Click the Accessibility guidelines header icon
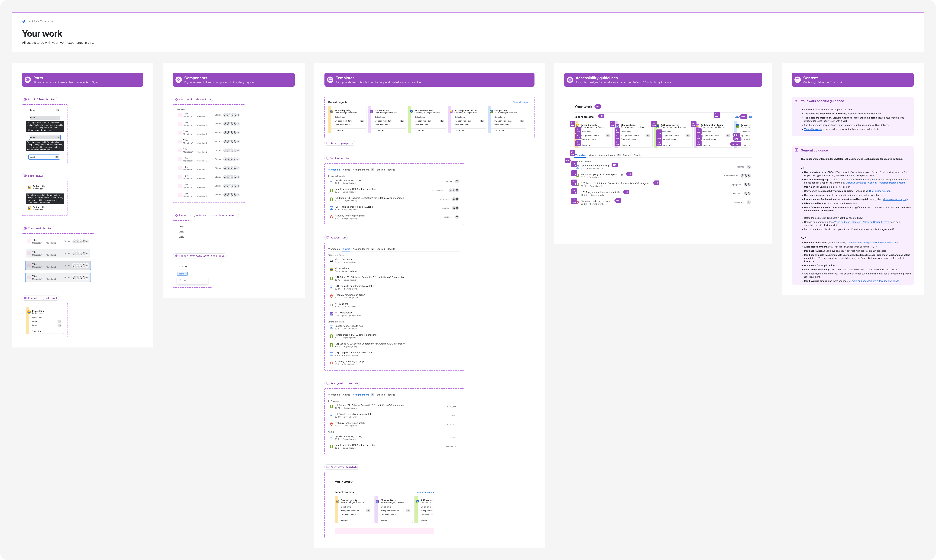Screen dimensions: 936x560 (x=570, y=80)
